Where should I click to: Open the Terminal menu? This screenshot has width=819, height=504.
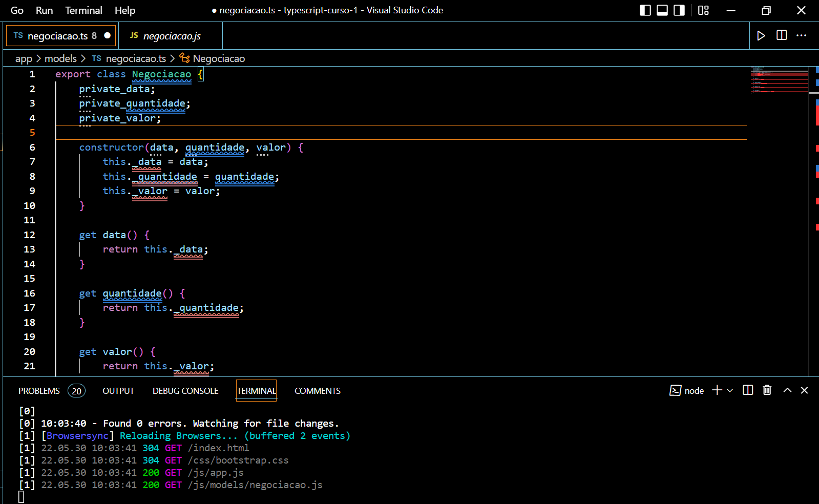83,10
